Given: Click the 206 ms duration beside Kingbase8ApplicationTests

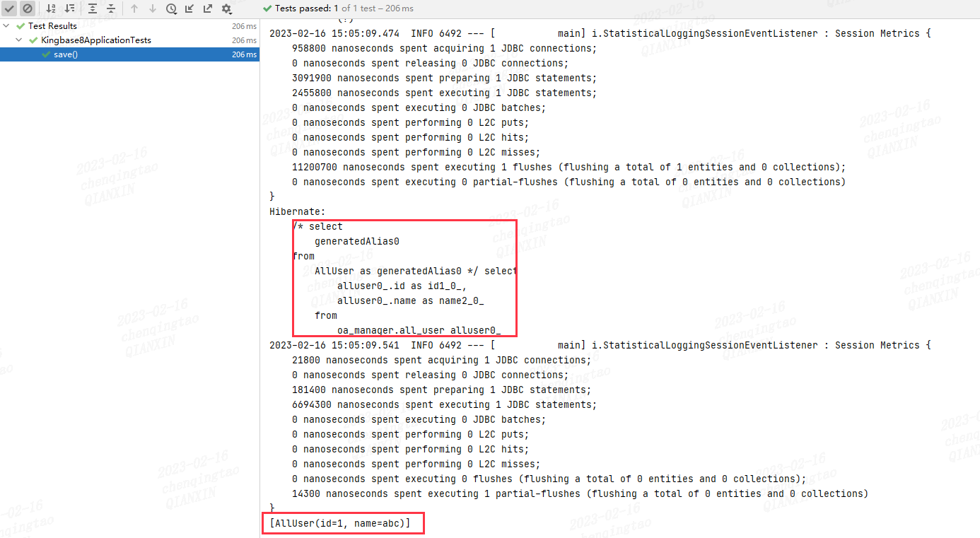Looking at the screenshot, I should [x=244, y=40].
